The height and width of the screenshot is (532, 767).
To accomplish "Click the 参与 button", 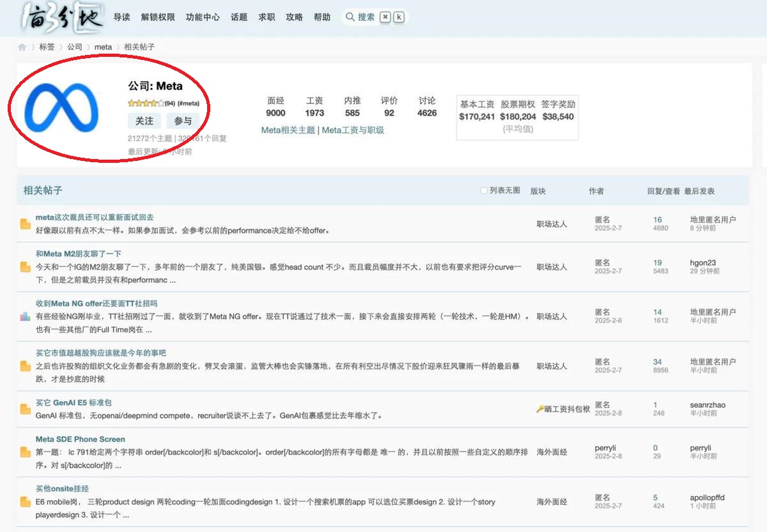I will 183,121.
